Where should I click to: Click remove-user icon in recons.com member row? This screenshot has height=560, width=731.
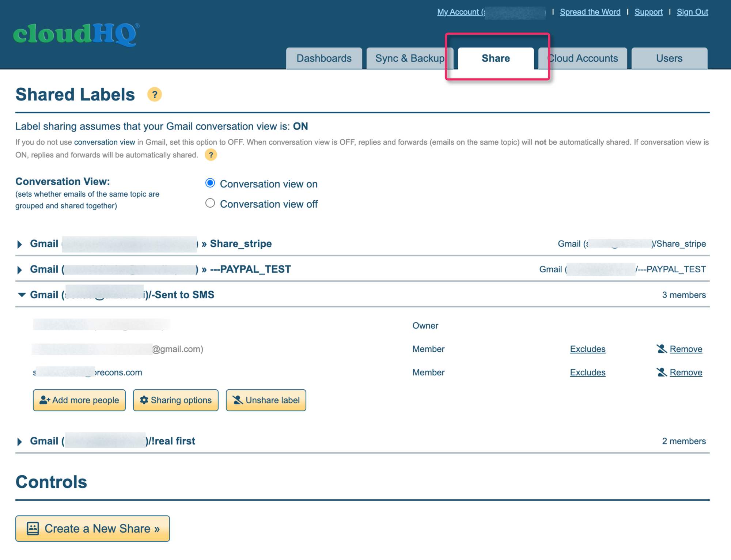point(662,372)
